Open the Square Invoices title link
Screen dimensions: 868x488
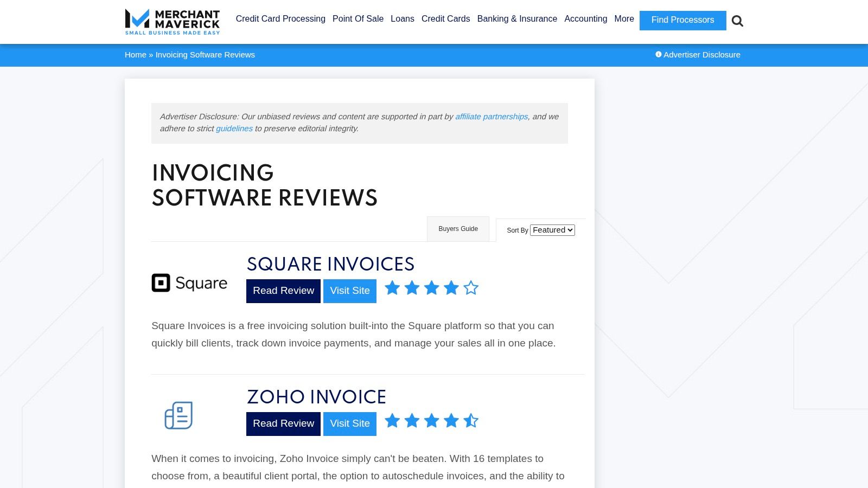pyautogui.click(x=330, y=264)
